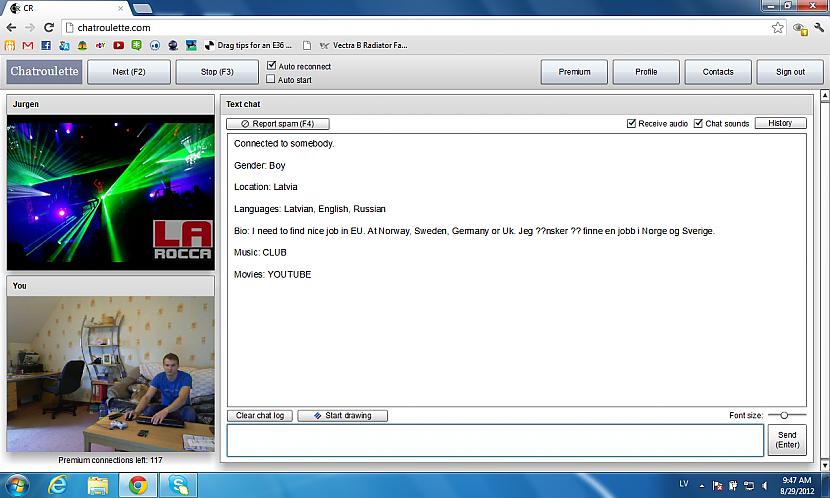
Task: Click 'Movies: YOUTUBE' line in chat
Action: (x=273, y=274)
